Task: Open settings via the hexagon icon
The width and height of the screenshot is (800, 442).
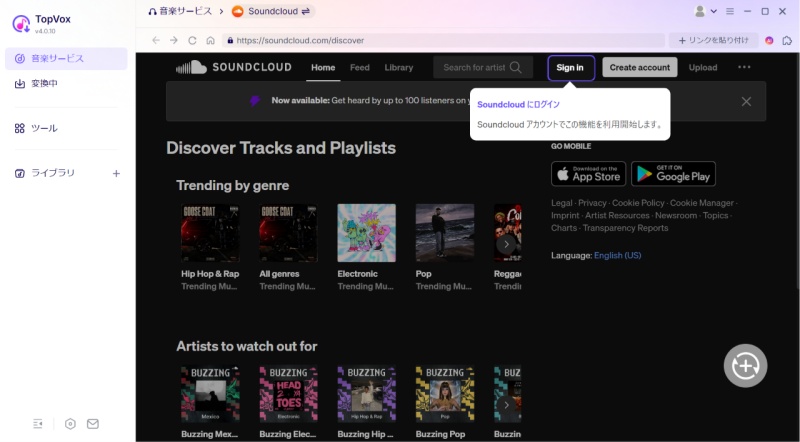Action: coord(70,424)
